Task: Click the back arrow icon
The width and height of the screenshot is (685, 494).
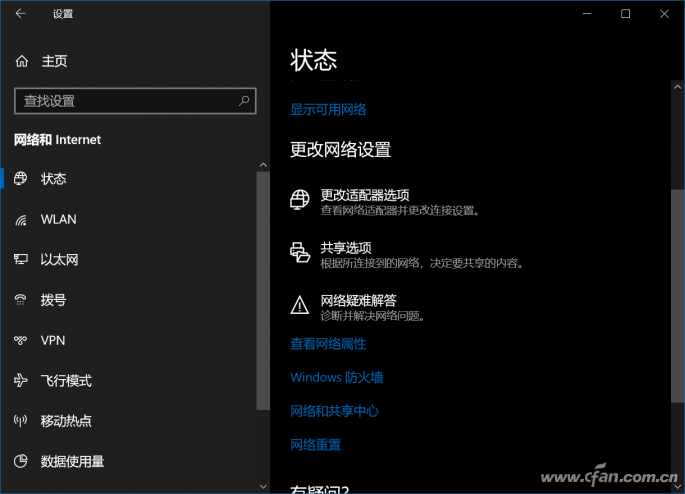Action: 21,14
